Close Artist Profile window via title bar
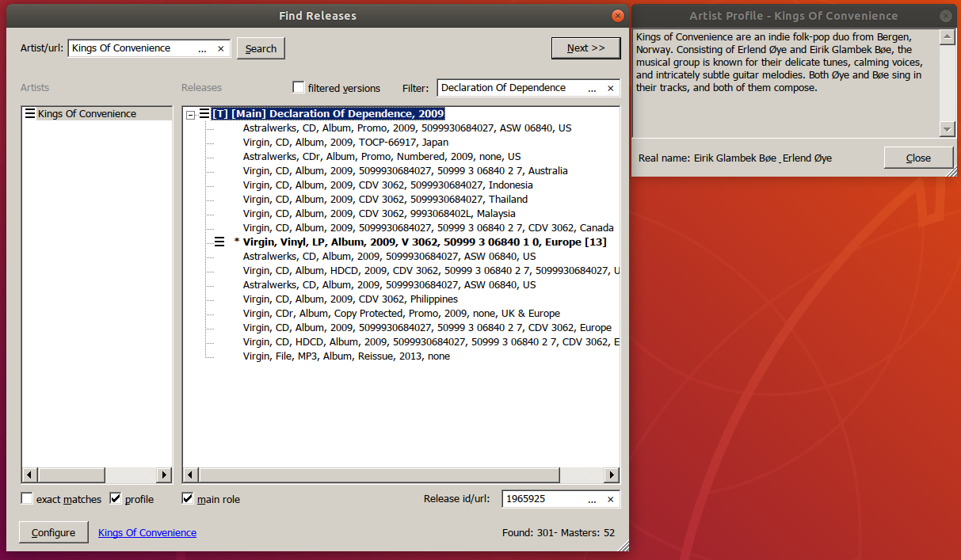Image resolution: width=961 pixels, height=560 pixels. pos(945,16)
